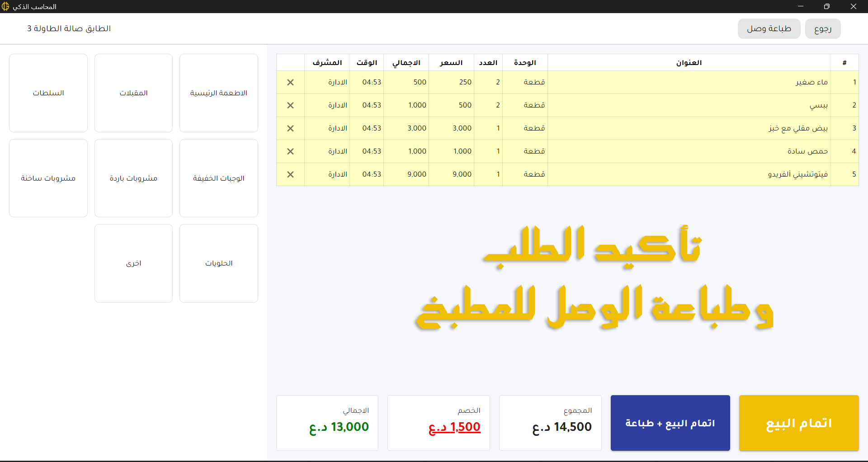Delete the بيبسي item using X icon

[290, 105]
